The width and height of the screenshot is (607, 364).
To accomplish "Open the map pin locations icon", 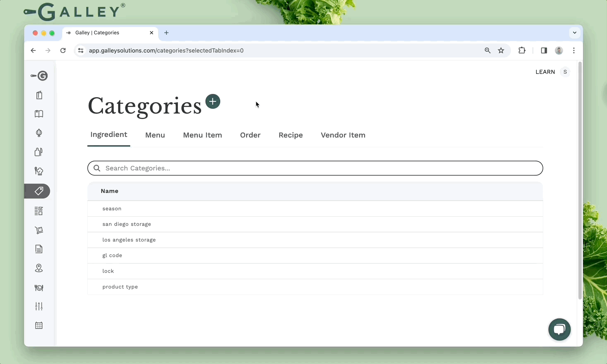I will click(39, 268).
